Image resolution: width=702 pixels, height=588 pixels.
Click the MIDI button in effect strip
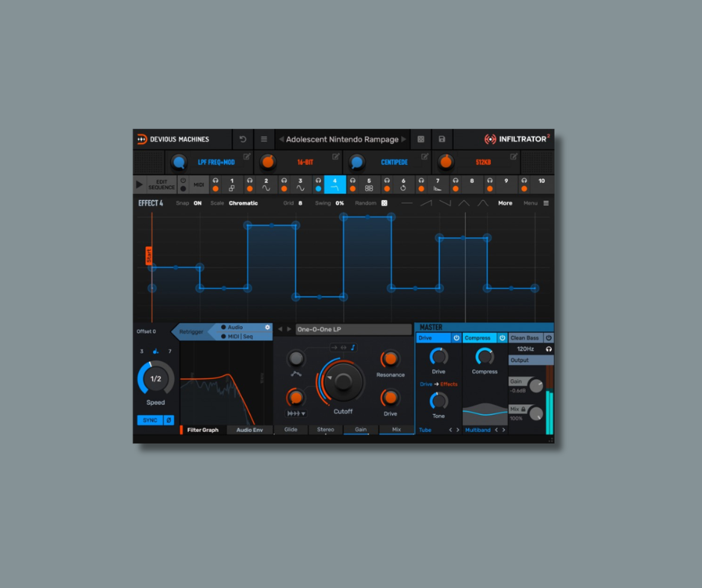199,184
